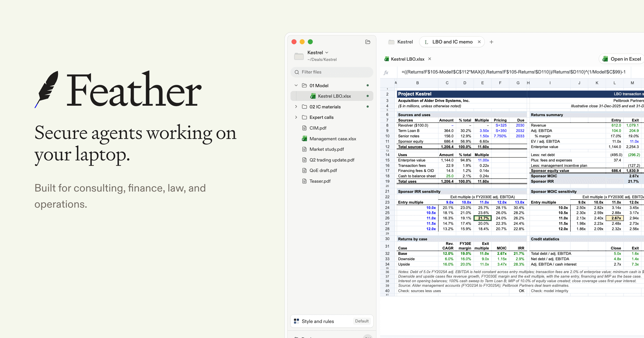Click the Open in Excel button
The image size is (644, 338).
622,59
